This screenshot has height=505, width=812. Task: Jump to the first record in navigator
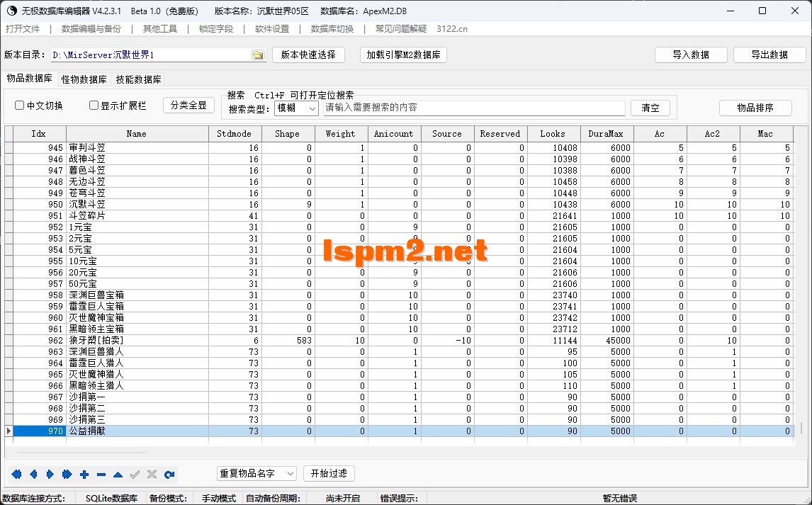pos(16,474)
